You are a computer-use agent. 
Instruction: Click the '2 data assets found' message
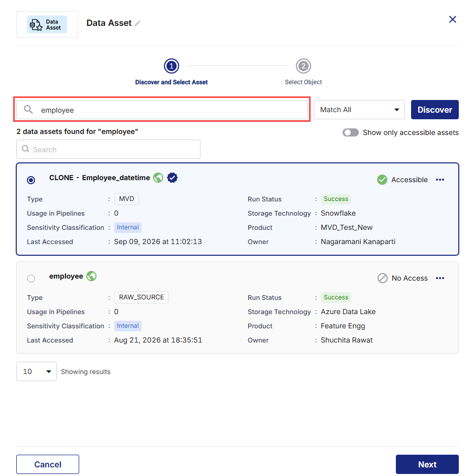coord(78,131)
